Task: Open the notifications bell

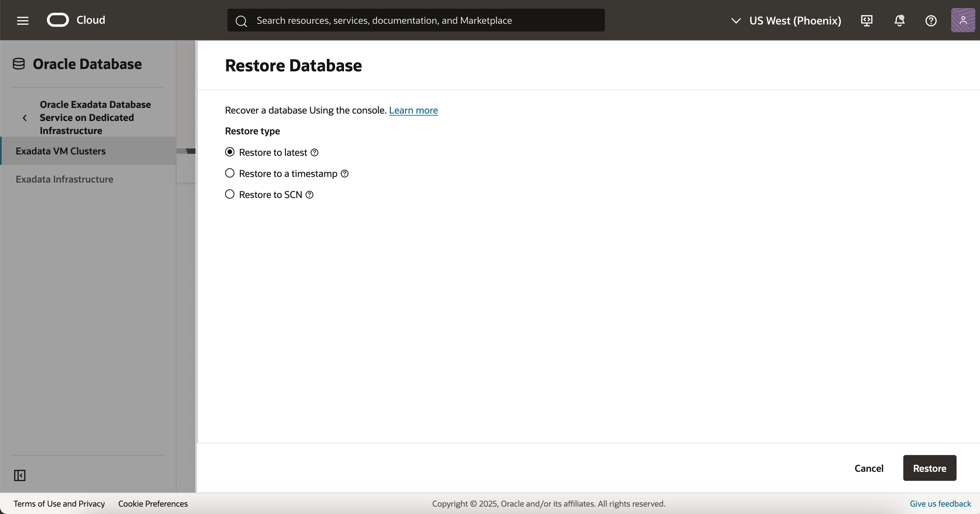Action: click(899, 20)
